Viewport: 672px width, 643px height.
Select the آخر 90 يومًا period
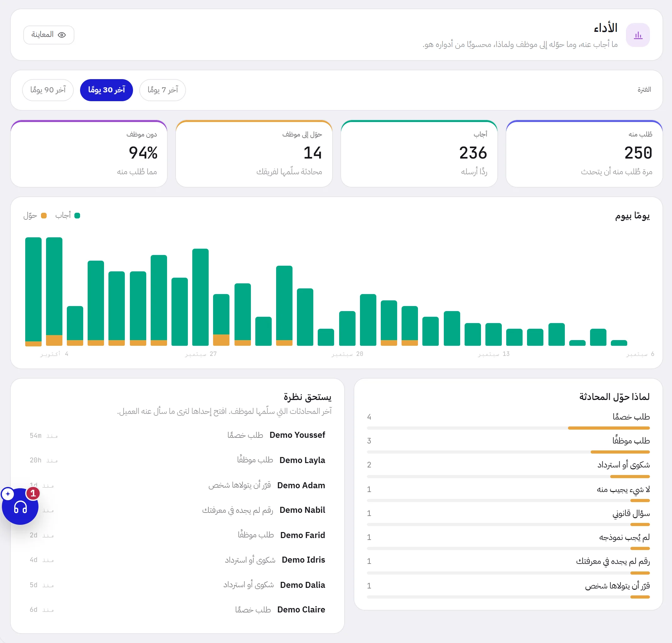[48, 90]
